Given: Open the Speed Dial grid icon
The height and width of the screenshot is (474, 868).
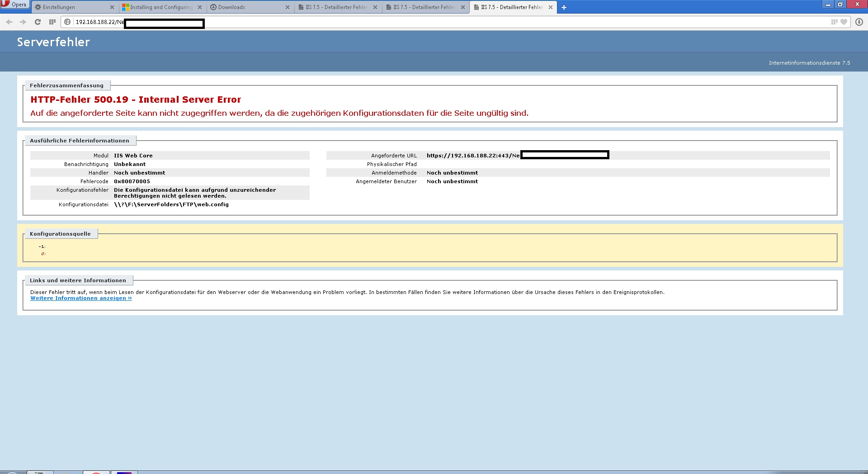Looking at the screenshot, I should (x=52, y=22).
